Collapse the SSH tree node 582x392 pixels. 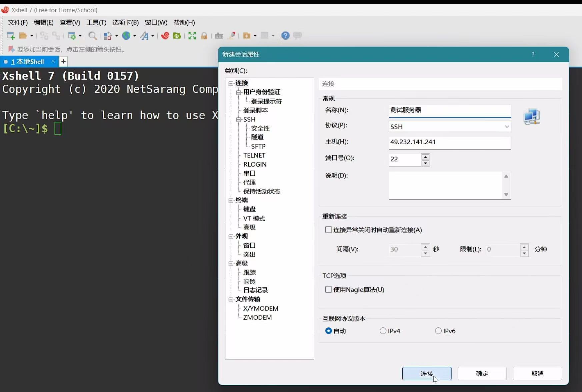click(x=239, y=120)
